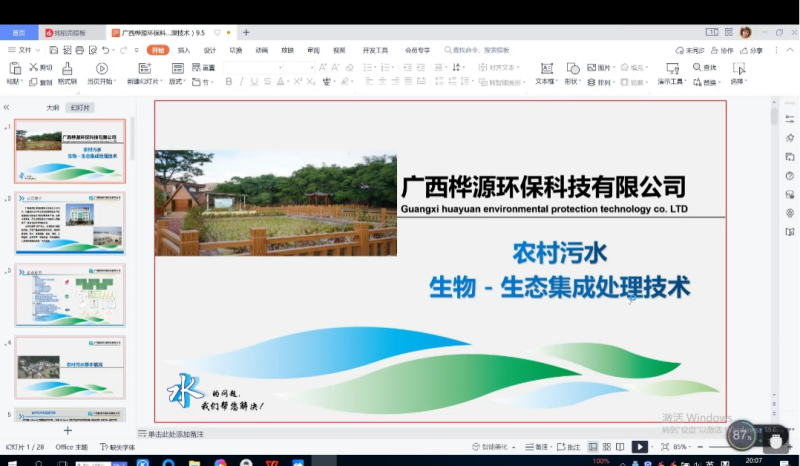Screen dimensions: 800x466
Task: Select slide 2 thumbnail in panel
Action: click(70, 223)
